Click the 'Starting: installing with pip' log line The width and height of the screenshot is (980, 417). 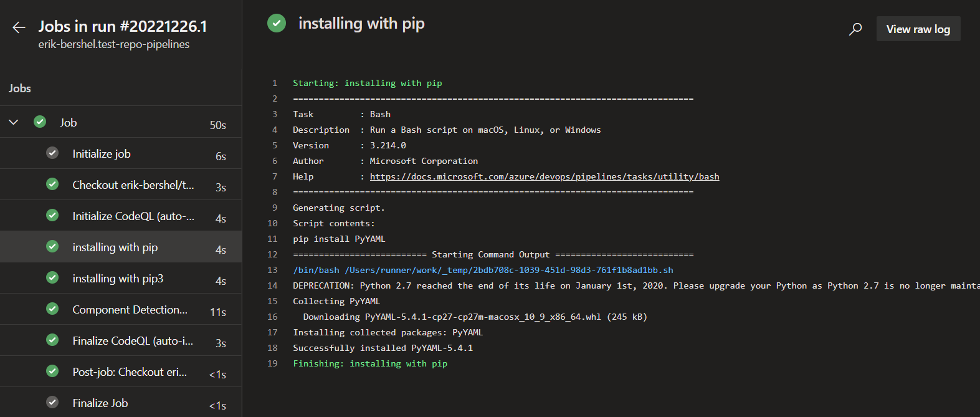(x=368, y=83)
